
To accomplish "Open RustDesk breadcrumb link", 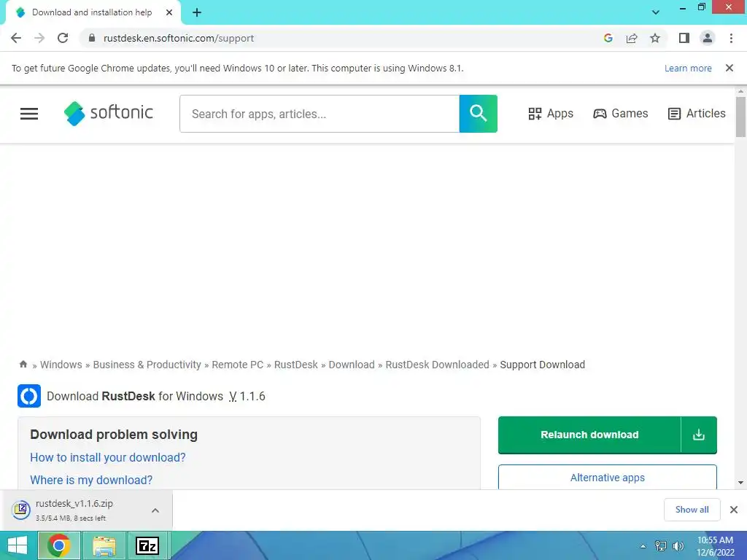I will [x=296, y=365].
